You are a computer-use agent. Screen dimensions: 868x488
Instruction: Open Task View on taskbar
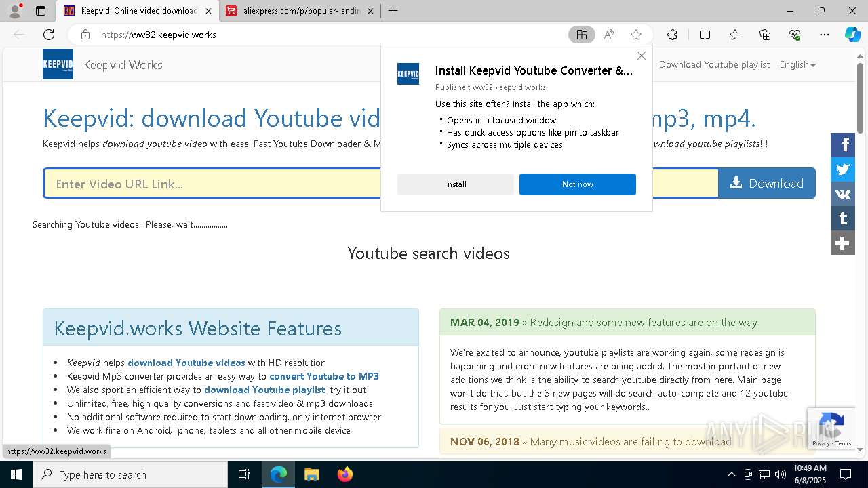pyautogui.click(x=244, y=474)
